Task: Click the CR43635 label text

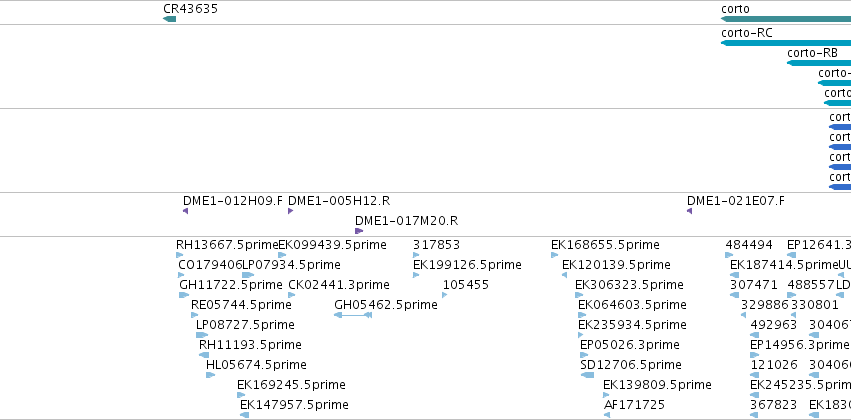Action: pyautogui.click(x=190, y=9)
